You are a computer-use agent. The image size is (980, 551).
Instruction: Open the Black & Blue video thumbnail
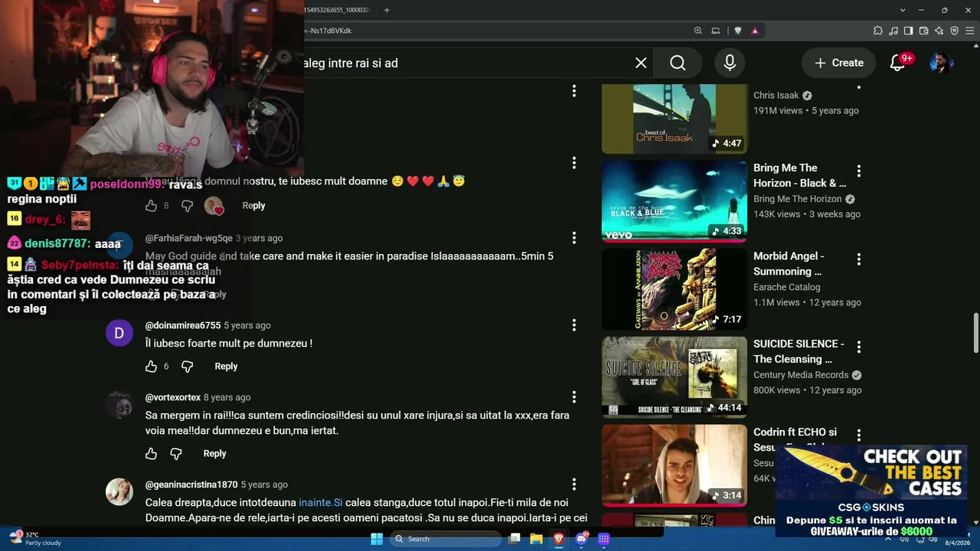pyautogui.click(x=674, y=201)
